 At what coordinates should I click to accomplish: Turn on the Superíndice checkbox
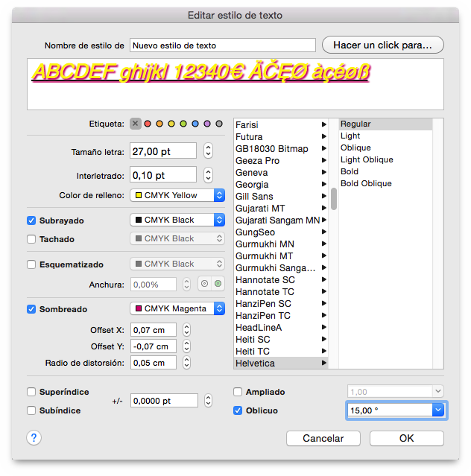[31, 392]
